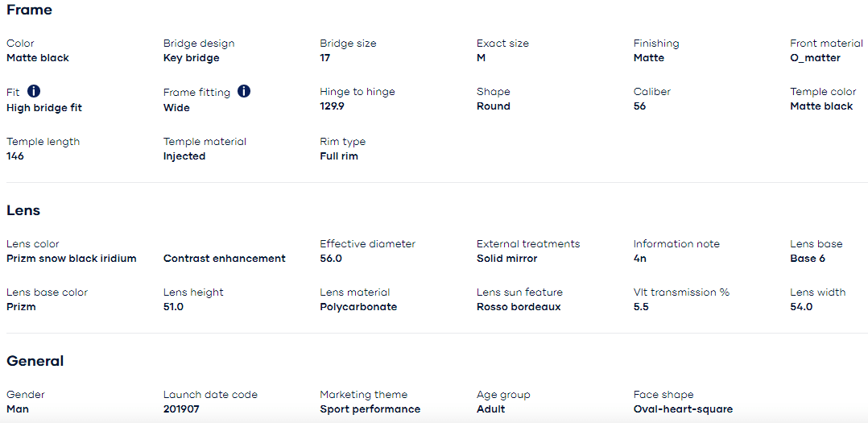Click the O_matter front material value

(x=815, y=58)
